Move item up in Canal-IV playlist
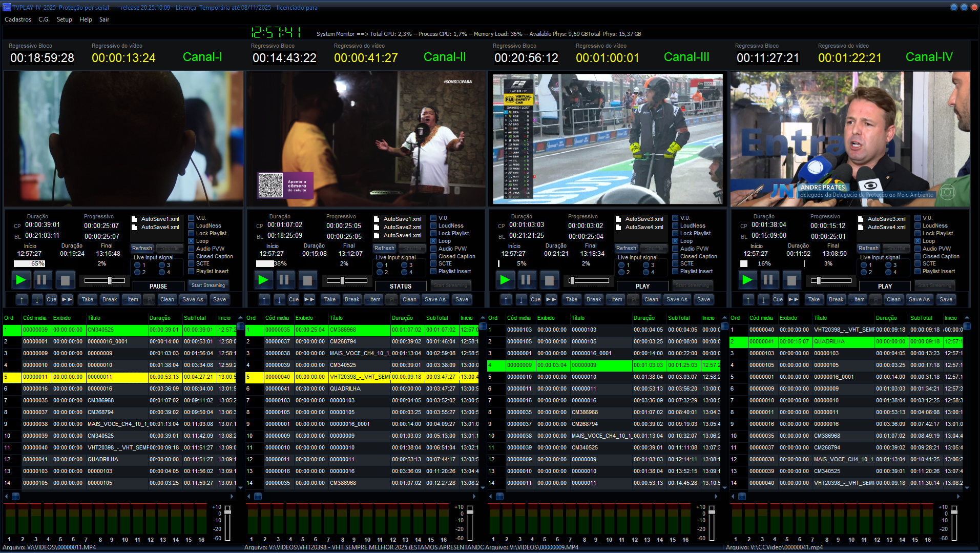Screen dimensions: 980x553 tap(748, 299)
